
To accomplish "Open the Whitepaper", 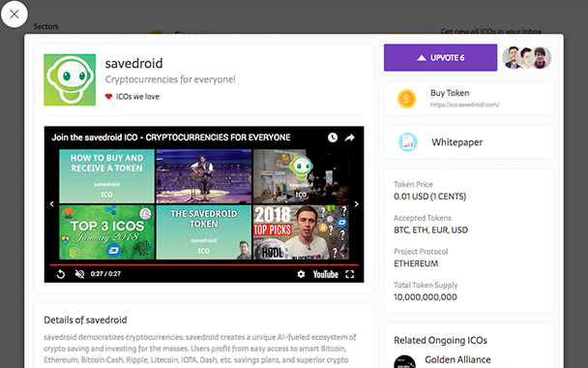I will pos(469,142).
